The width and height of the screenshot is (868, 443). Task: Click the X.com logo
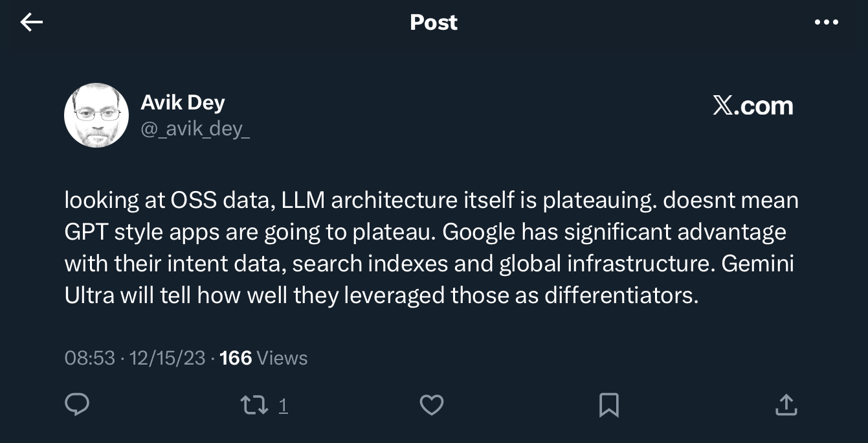(753, 106)
